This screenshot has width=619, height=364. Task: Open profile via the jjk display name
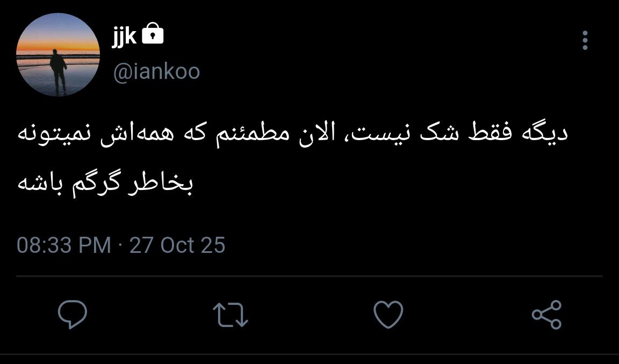coord(124,37)
